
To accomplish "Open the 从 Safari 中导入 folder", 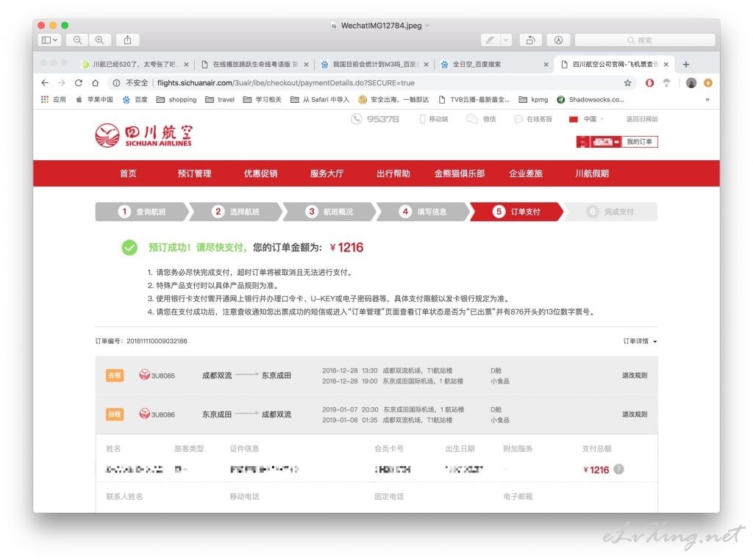I will [x=320, y=100].
